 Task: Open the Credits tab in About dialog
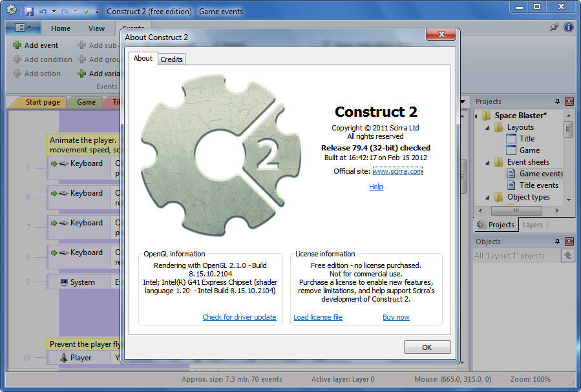[171, 59]
